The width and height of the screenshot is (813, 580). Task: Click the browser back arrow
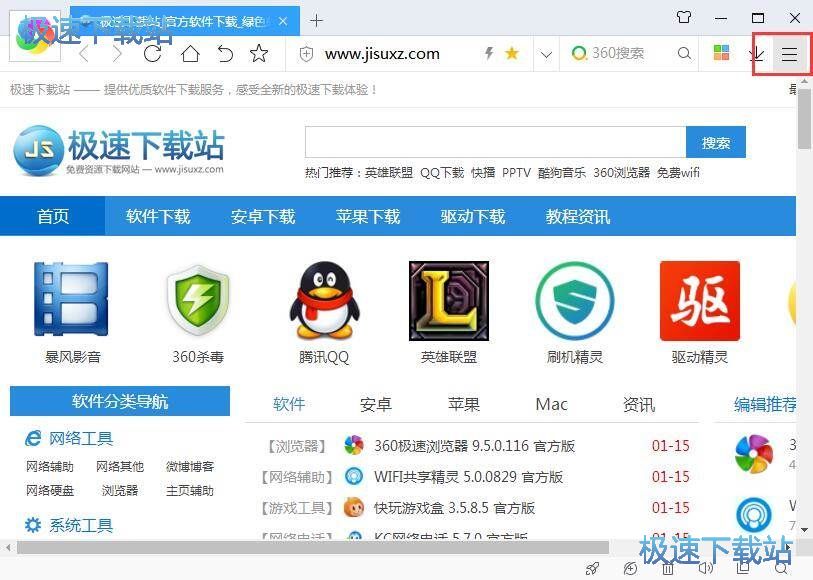[84, 53]
